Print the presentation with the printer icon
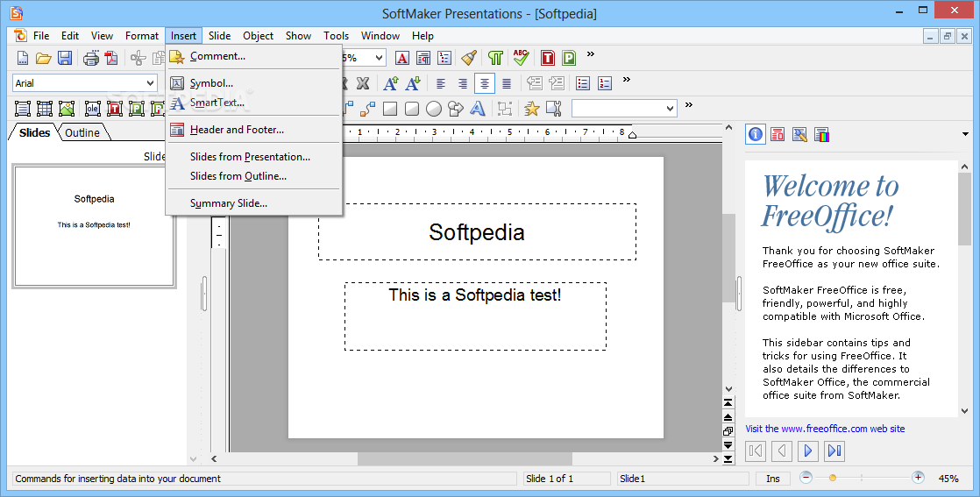This screenshot has width=980, height=497. coord(91,58)
